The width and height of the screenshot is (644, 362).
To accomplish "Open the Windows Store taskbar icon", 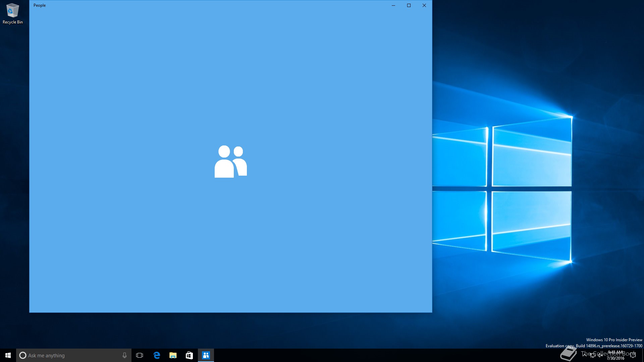I will (189, 355).
